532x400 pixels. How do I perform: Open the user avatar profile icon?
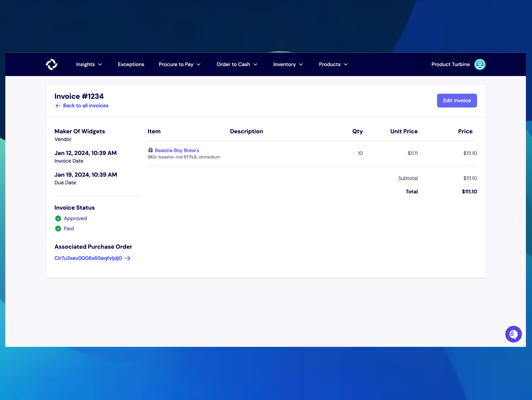pos(480,64)
